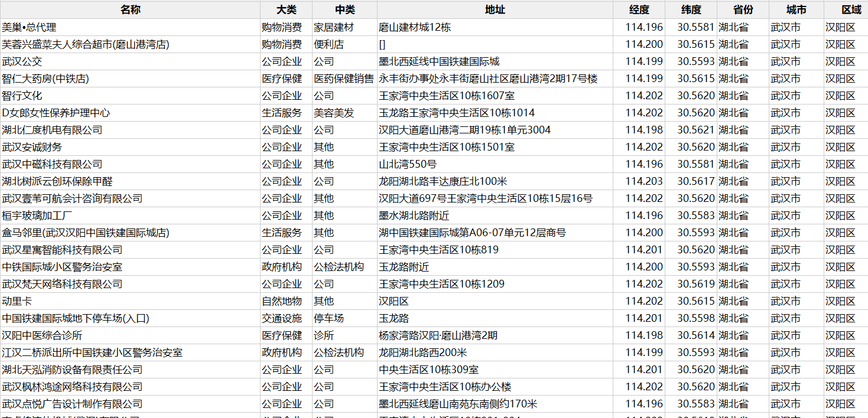Select the 区域 column header
The height and width of the screenshot is (418, 868).
[x=846, y=10]
